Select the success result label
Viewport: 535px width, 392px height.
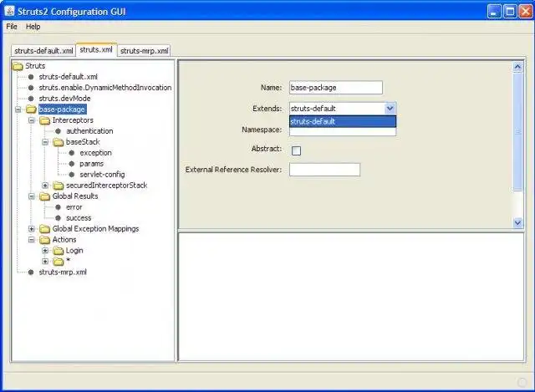pyautogui.click(x=79, y=218)
